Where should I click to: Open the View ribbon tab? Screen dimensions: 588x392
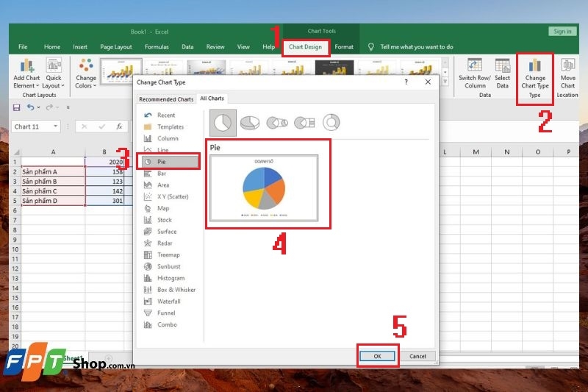click(243, 47)
